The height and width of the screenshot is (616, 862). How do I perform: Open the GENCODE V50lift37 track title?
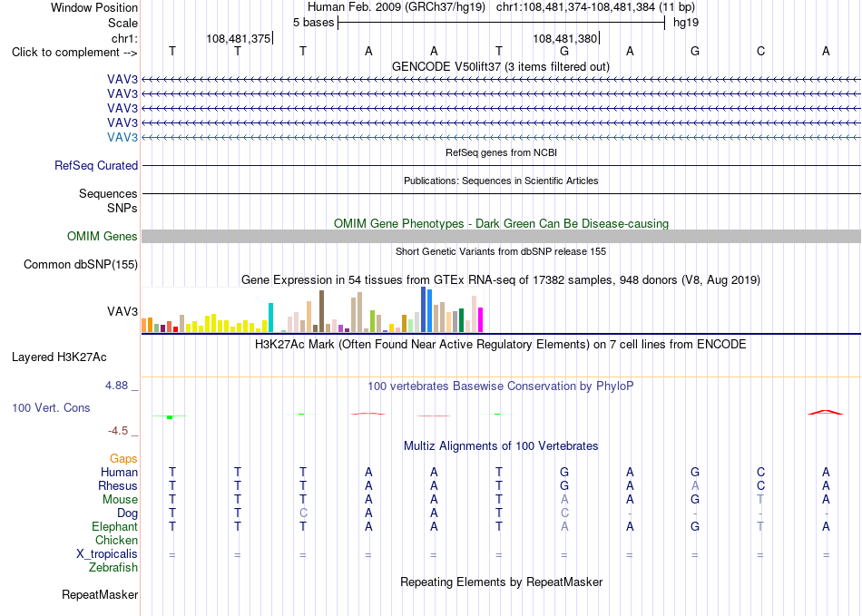500,66
